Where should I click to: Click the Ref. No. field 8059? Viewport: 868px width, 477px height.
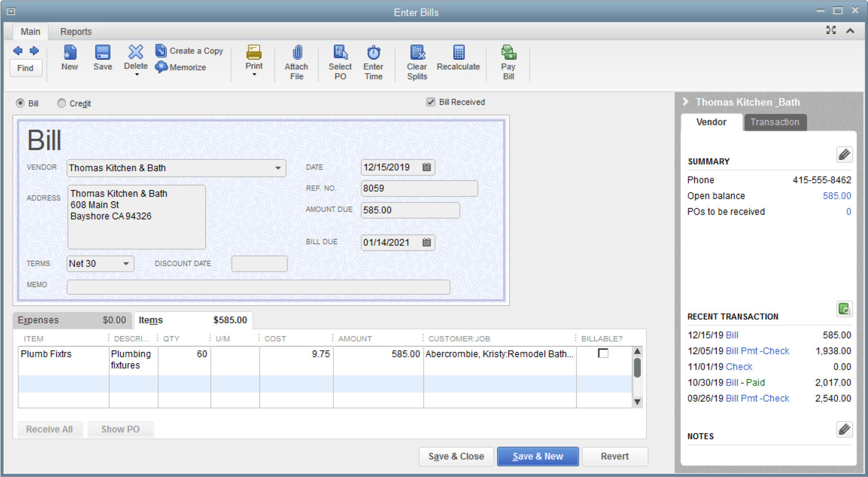(x=419, y=188)
